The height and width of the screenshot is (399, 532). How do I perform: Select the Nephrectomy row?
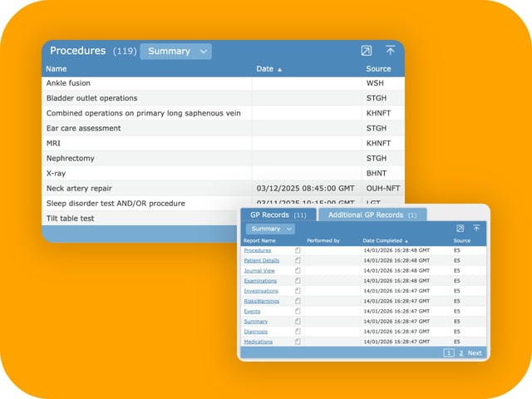(223, 158)
